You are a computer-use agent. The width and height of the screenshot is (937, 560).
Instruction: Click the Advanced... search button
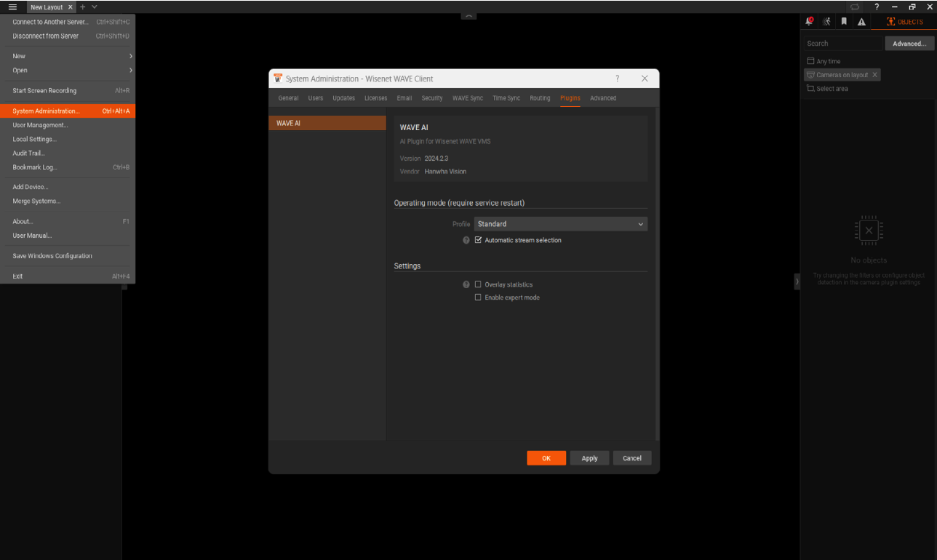click(x=909, y=44)
